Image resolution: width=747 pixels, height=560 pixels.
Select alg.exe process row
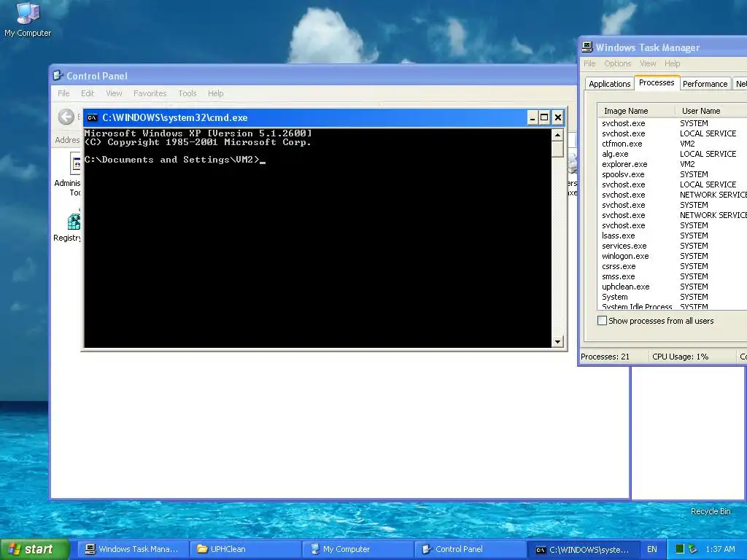[672, 154]
